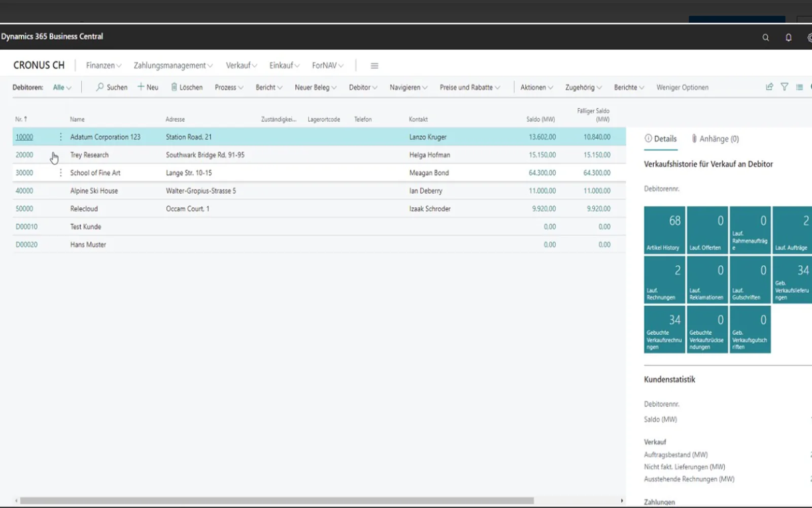Open the Prozess action menu
This screenshot has height=508, width=812.
coord(229,87)
